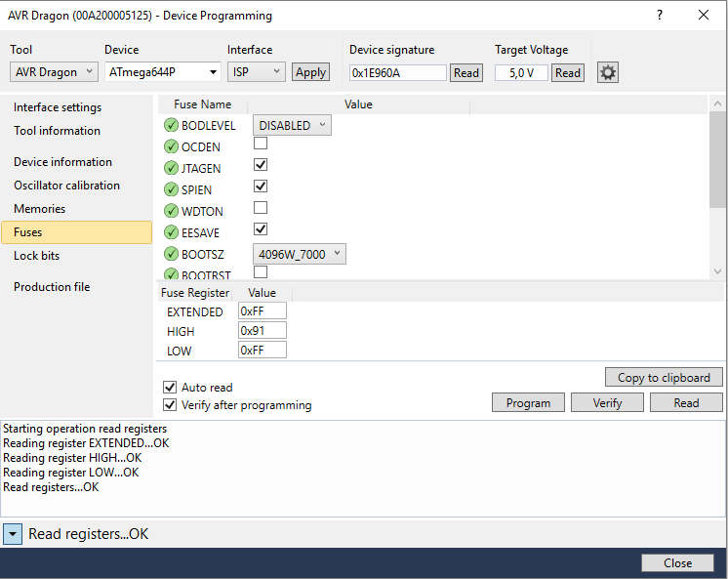728x579 pixels.
Task: Close the Device Programming window
Action: pos(704,15)
